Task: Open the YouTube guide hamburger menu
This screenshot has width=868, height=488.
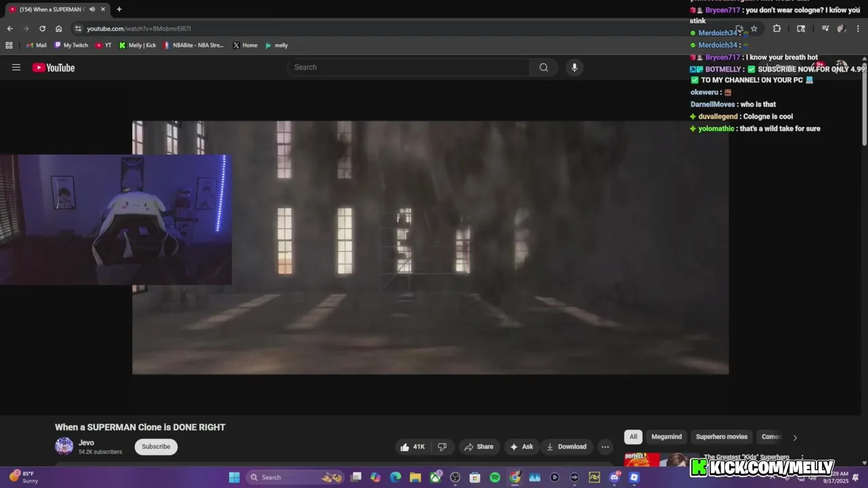Action: point(16,67)
